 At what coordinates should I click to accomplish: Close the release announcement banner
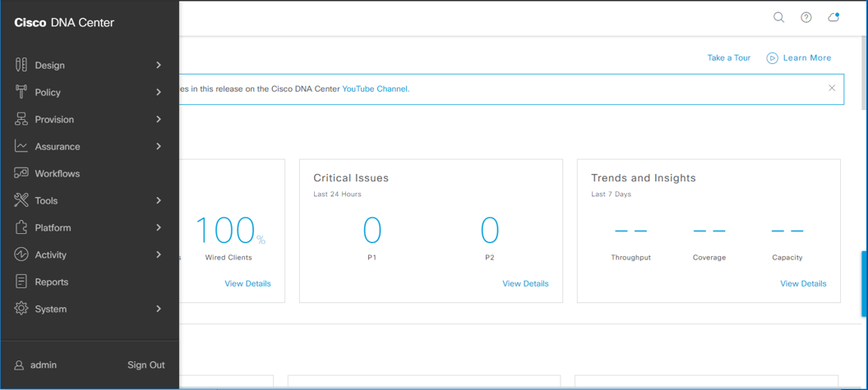pyautogui.click(x=832, y=88)
